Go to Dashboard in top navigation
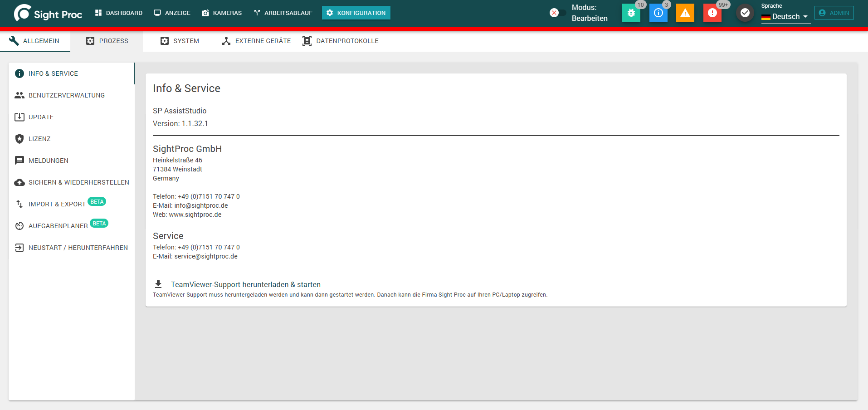The width and height of the screenshot is (868, 410). 119,13
